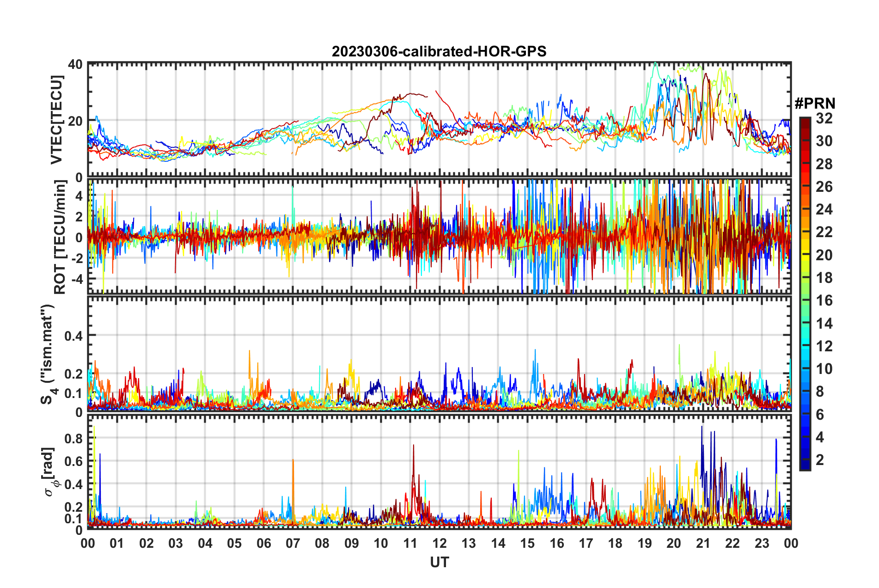Click UT axis tick label 09

pos(352,543)
